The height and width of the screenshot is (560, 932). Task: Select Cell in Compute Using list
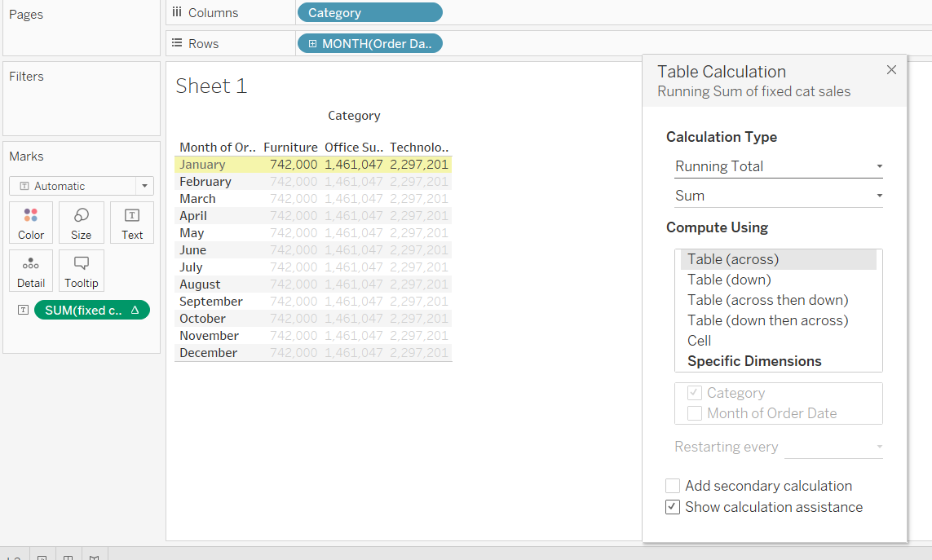pos(699,341)
